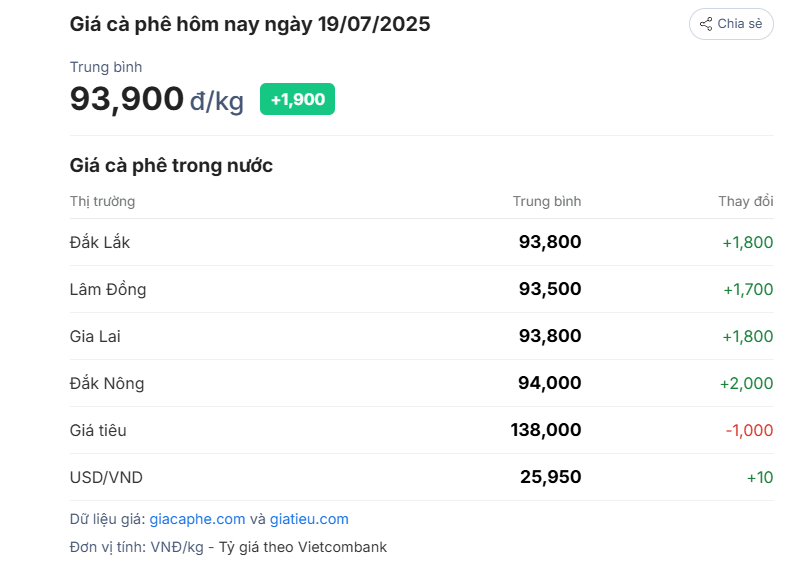Select the Lâm Đồng market row
The image size is (794, 583).
click(421, 289)
